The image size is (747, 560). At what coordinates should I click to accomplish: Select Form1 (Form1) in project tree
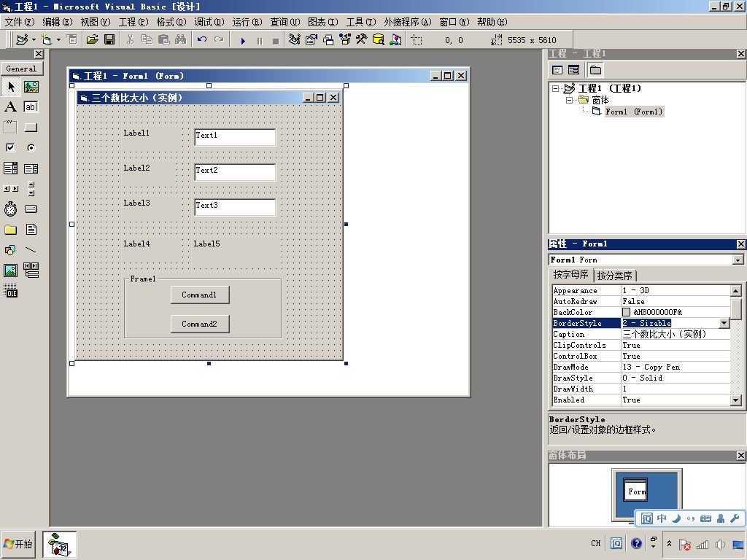(634, 112)
